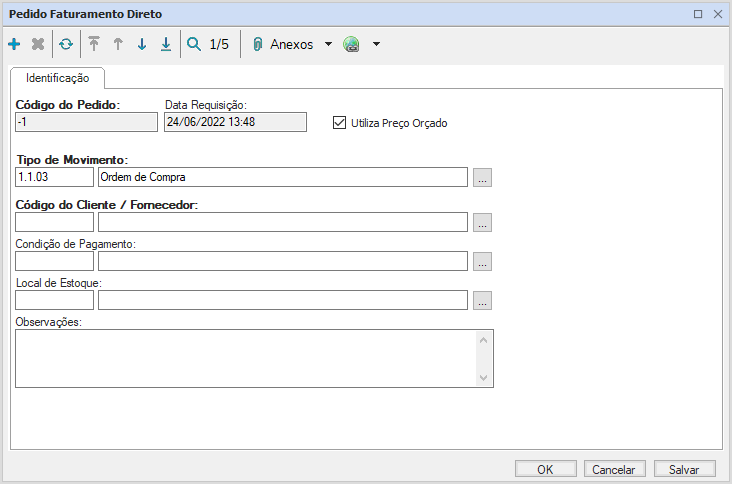
Task: Click the Observações scrollbar down arrow
Action: [484, 378]
